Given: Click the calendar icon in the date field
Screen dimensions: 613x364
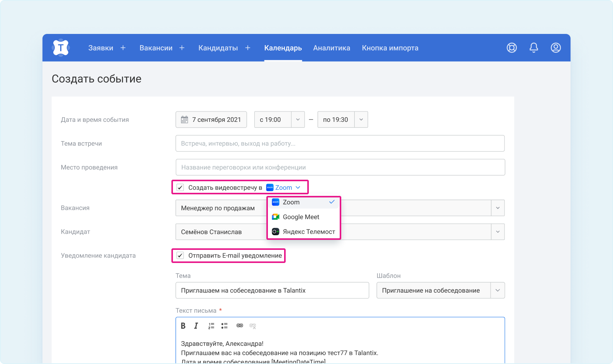Looking at the screenshot, I should 185,120.
